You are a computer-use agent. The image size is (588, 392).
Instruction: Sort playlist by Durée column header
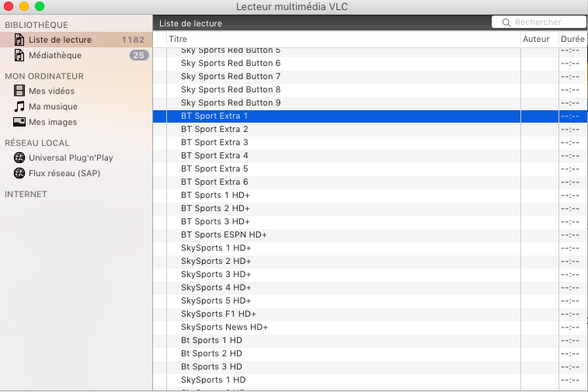(x=572, y=39)
